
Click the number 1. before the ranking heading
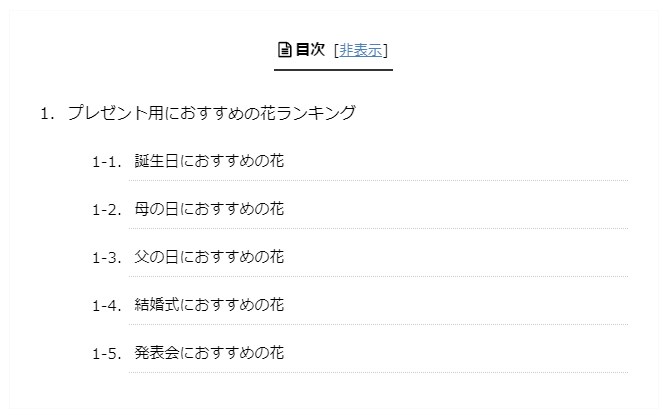(47, 114)
